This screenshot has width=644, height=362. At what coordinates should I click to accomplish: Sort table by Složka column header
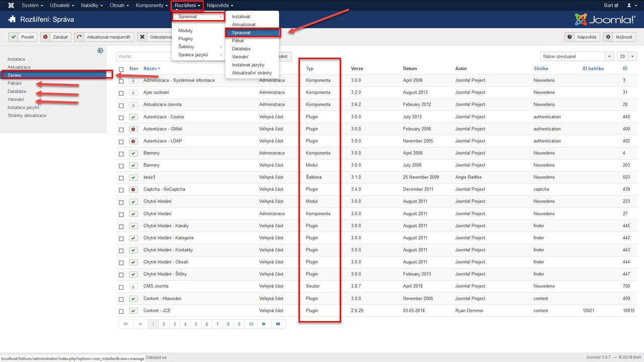click(541, 68)
